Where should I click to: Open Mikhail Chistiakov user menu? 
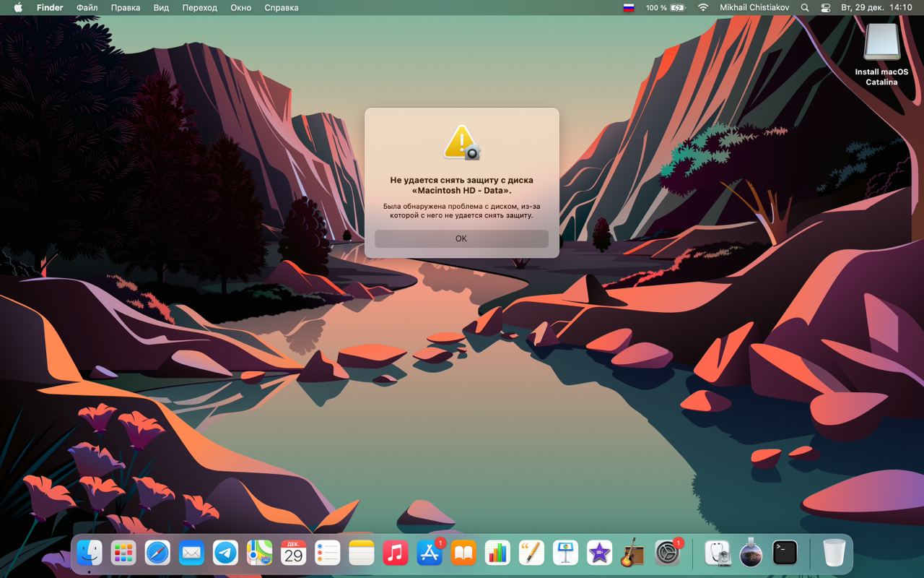pos(754,7)
